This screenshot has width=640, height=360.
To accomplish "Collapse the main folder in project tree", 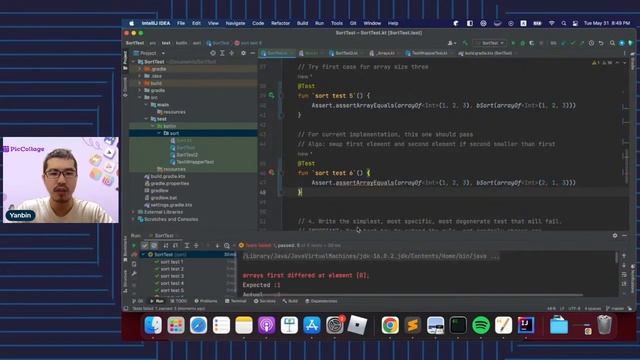I will click(146, 104).
